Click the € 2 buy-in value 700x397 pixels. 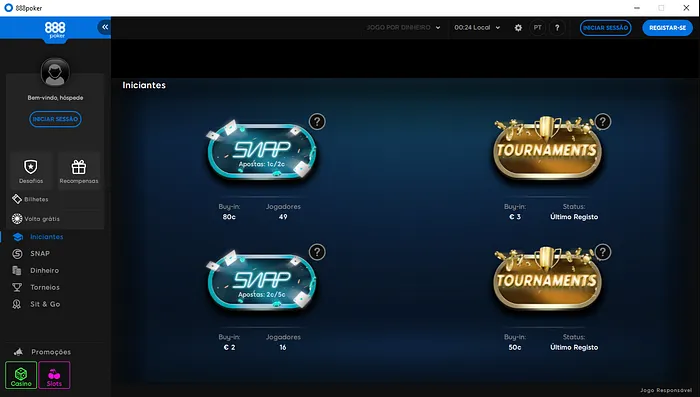(x=229, y=347)
